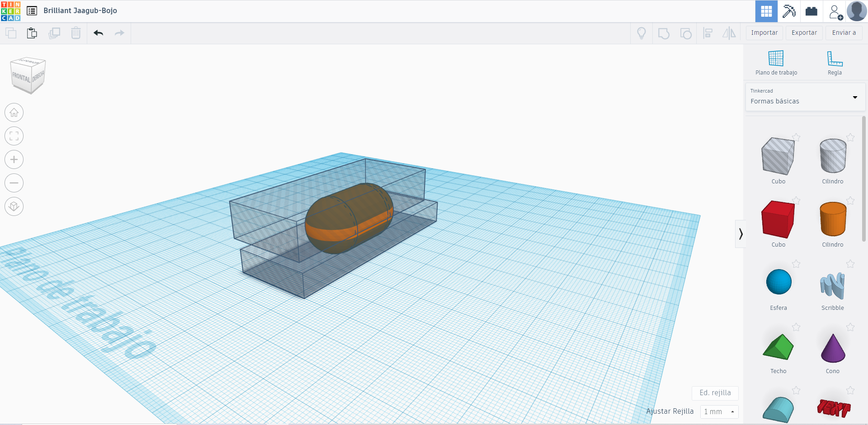Zoom in with the plus button
The image size is (868, 425).
click(14, 159)
